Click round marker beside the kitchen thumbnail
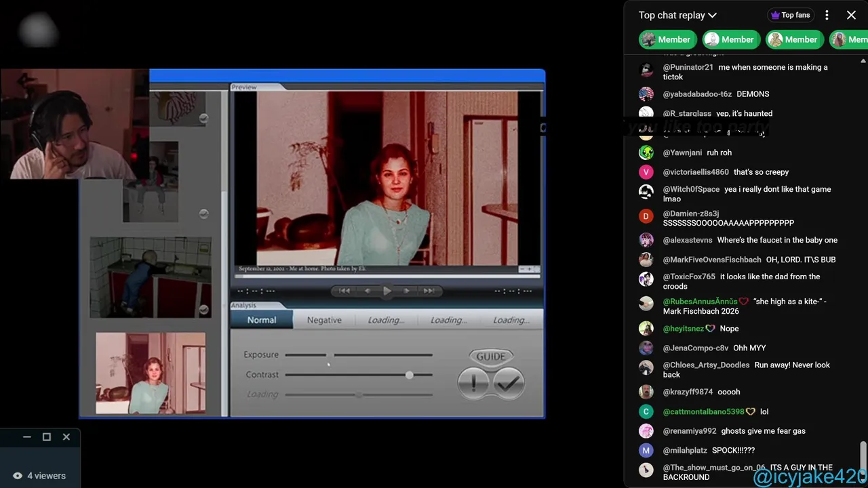This screenshot has width=868, height=488. coord(203,310)
